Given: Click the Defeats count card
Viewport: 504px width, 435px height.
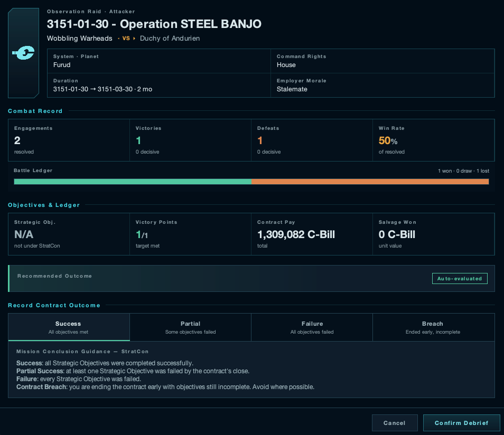Looking at the screenshot, I should point(312,140).
